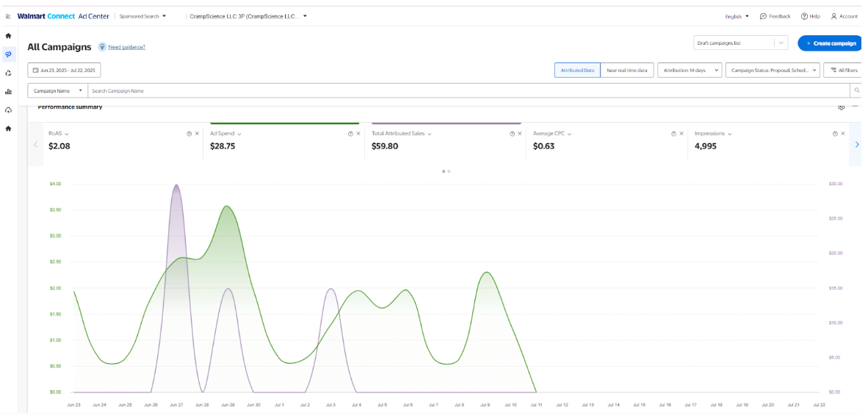This screenshot has height=419, width=868.
Task: Click the search magnifier icon
Action: pyautogui.click(x=857, y=90)
